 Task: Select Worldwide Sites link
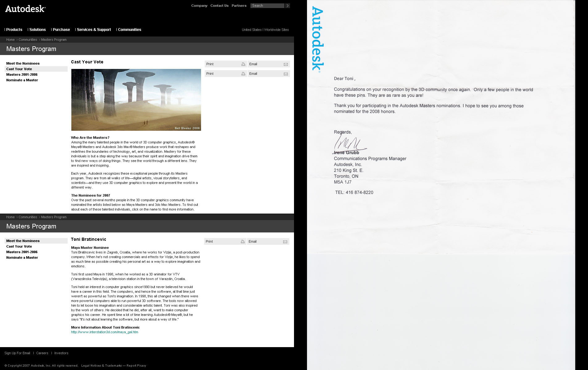276,30
